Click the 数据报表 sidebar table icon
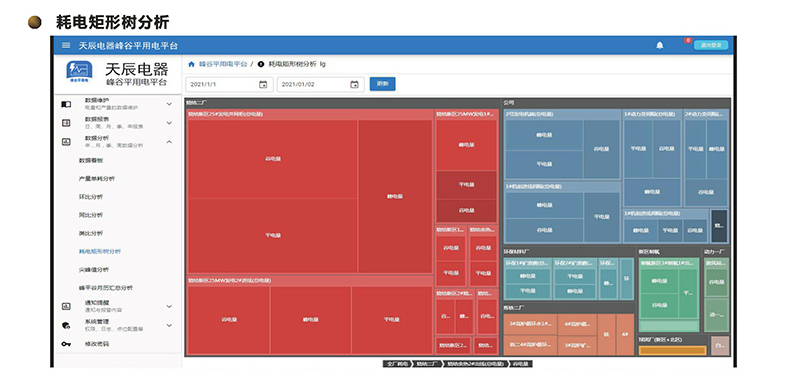The width and height of the screenshot is (796, 372). (66, 123)
